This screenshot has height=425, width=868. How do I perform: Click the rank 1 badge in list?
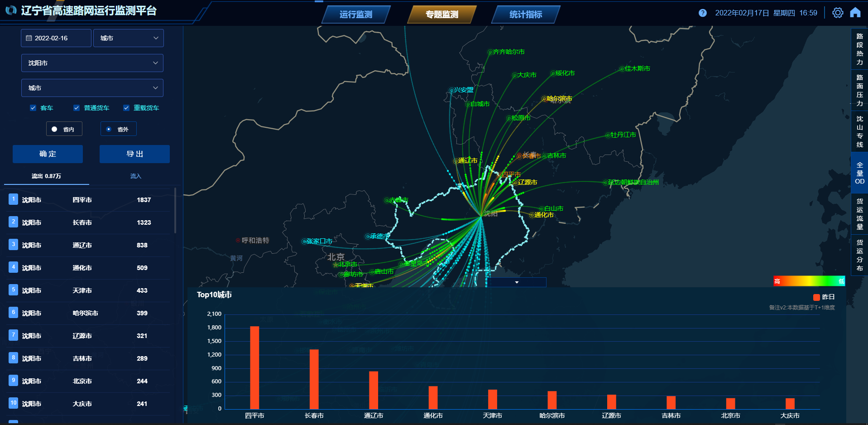coord(14,199)
